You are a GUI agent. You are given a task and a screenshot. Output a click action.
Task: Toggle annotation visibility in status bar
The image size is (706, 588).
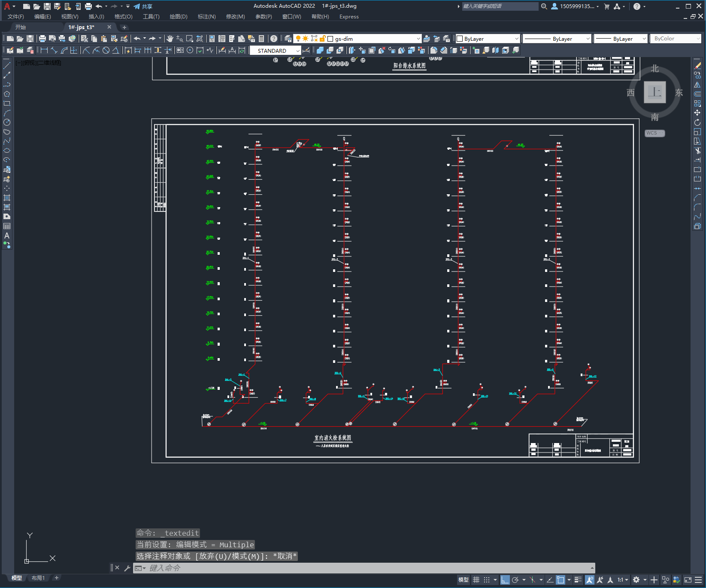590,580
